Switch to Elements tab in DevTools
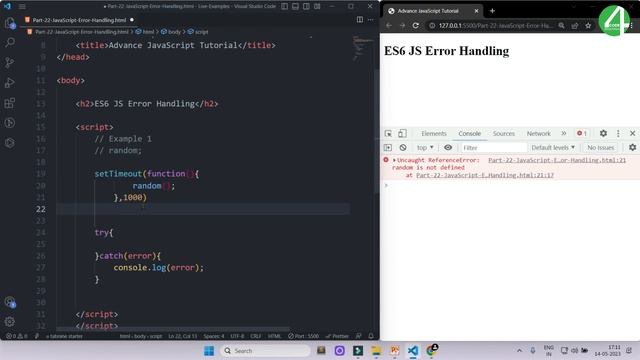 click(434, 133)
